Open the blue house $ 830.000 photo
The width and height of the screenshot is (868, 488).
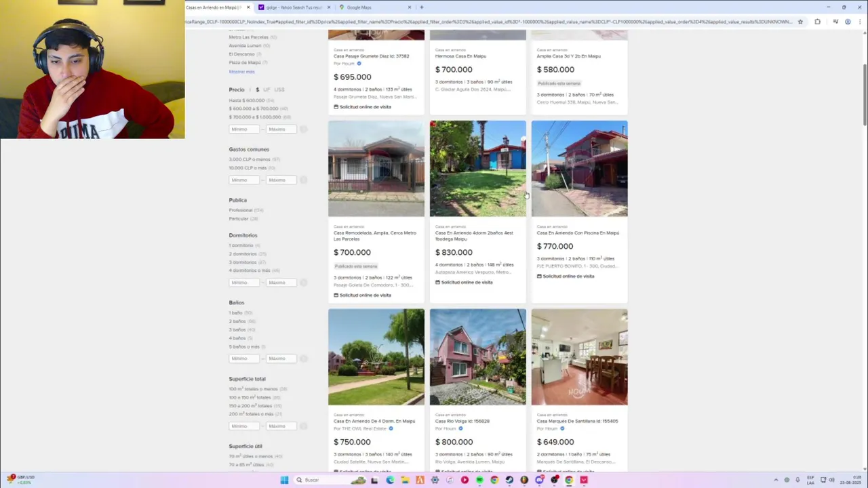tap(478, 169)
